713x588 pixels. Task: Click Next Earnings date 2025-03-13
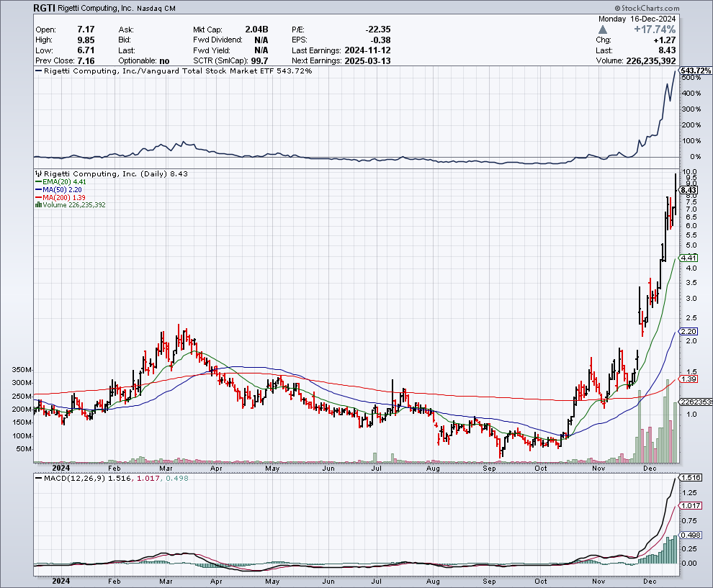click(367, 61)
